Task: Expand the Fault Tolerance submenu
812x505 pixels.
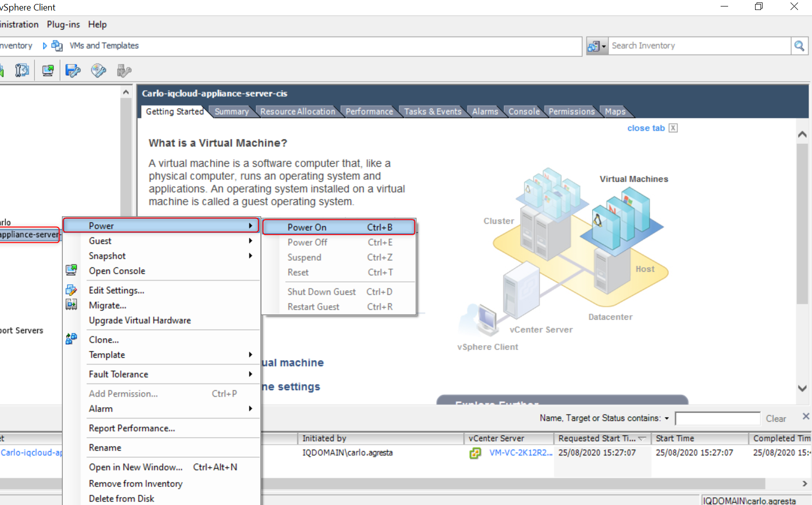Action: coord(250,374)
